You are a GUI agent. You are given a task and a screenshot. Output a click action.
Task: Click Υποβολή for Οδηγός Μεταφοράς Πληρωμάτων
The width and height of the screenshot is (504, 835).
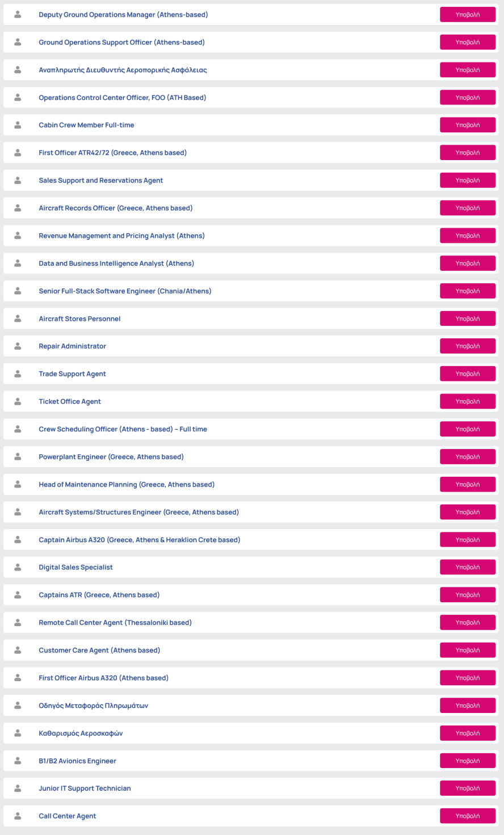click(468, 706)
